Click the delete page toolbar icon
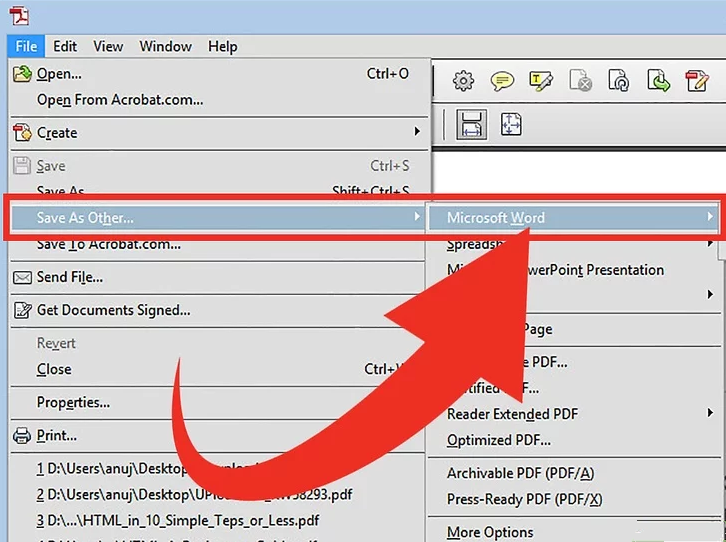Image resolution: width=726 pixels, height=542 pixels. click(x=581, y=81)
